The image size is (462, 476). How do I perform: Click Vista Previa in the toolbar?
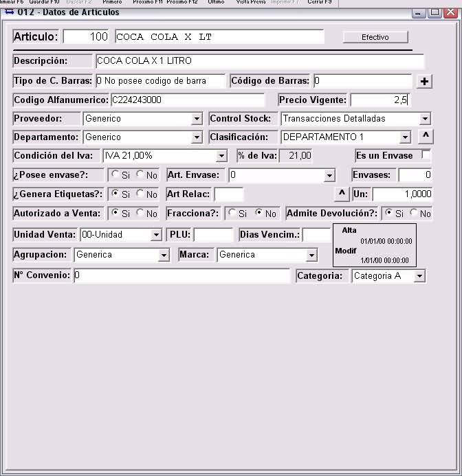click(x=251, y=2)
